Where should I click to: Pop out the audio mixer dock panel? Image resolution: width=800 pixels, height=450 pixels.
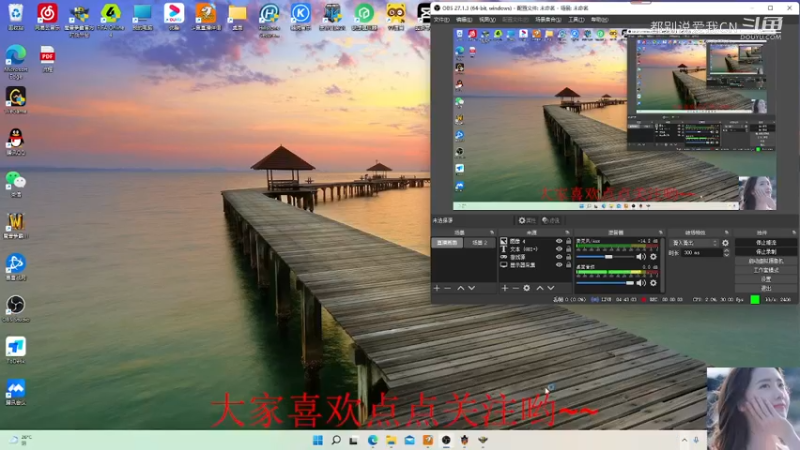[660, 233]
